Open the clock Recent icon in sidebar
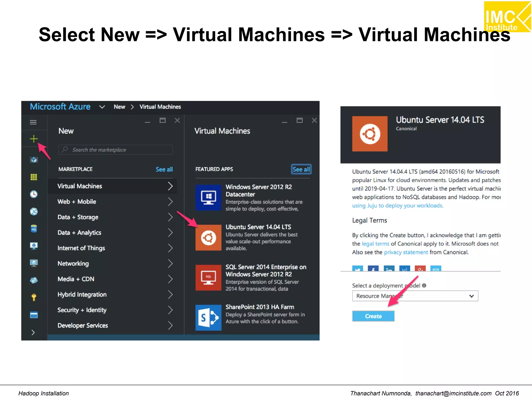 (x=34, y=194)
